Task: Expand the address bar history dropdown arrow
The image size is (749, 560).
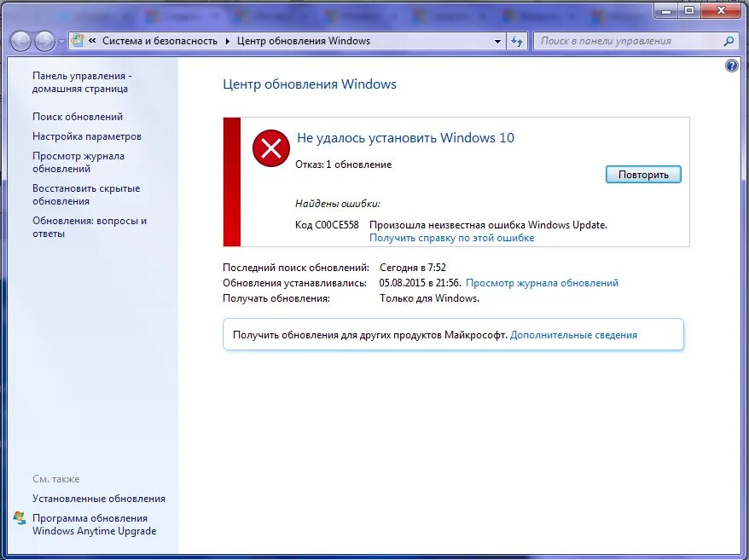Action: [x=497, y=42]
